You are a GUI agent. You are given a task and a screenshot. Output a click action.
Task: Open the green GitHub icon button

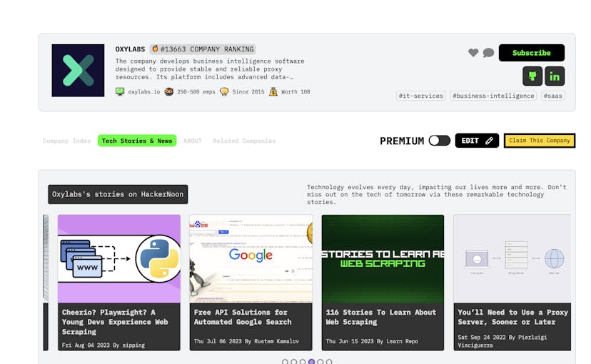[532, 76]
